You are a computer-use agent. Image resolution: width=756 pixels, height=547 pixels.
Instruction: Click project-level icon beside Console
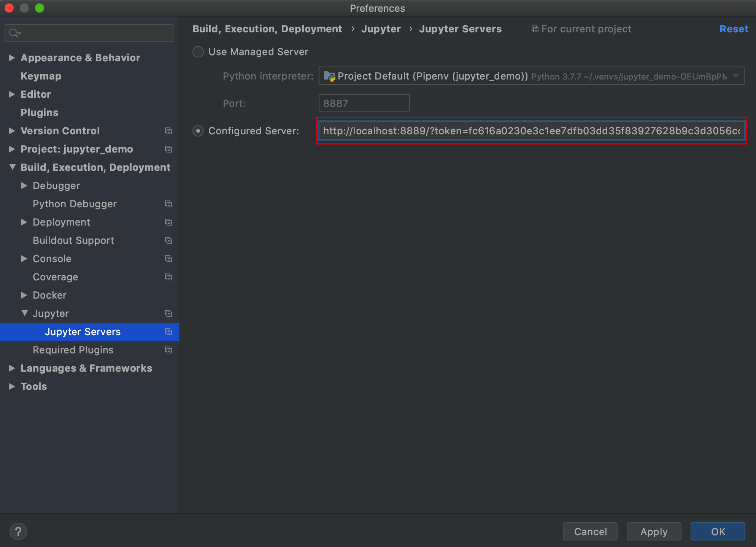[x=168, y=259]
